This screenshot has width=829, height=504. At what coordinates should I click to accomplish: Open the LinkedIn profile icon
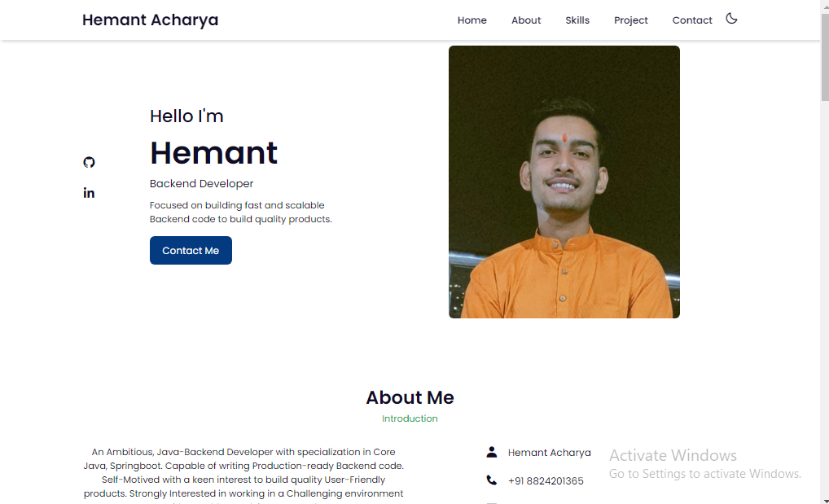pos(89,193)
